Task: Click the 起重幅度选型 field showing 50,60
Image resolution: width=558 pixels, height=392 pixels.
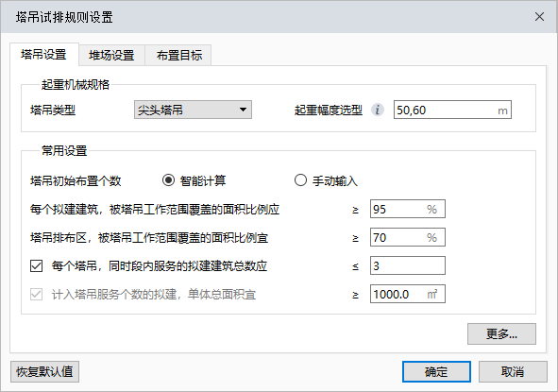Action: [452, 110]
